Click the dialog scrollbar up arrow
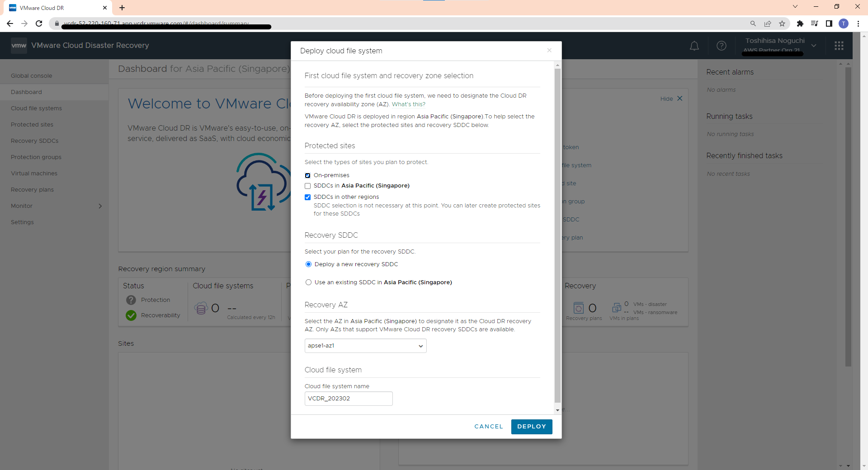This screenshot has height=470, width=868. coord(557,65)
